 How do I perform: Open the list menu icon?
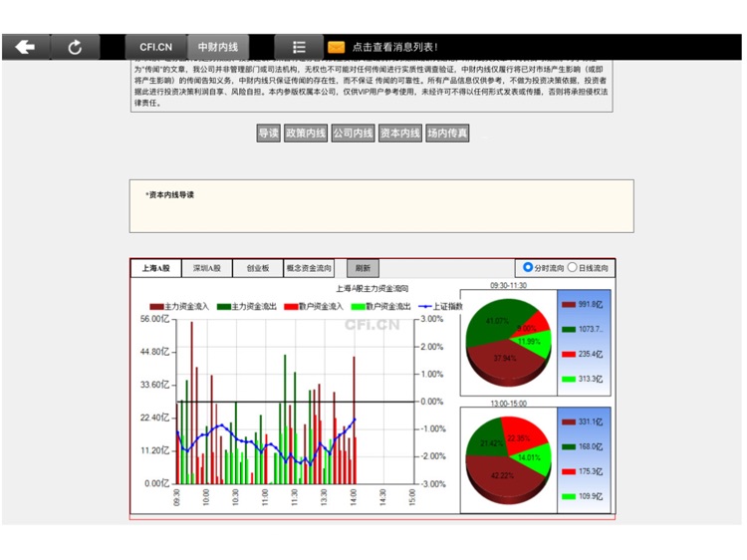[x=299, y=47]
